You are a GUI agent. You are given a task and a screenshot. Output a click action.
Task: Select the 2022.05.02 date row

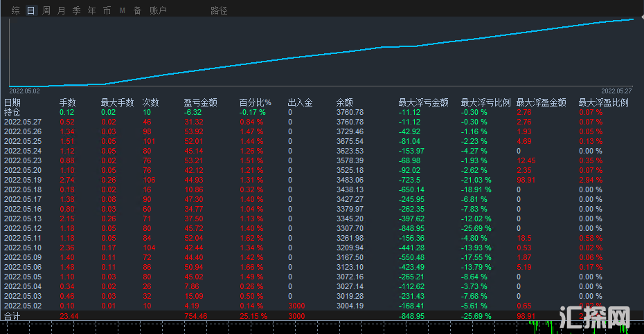[23, 306]
